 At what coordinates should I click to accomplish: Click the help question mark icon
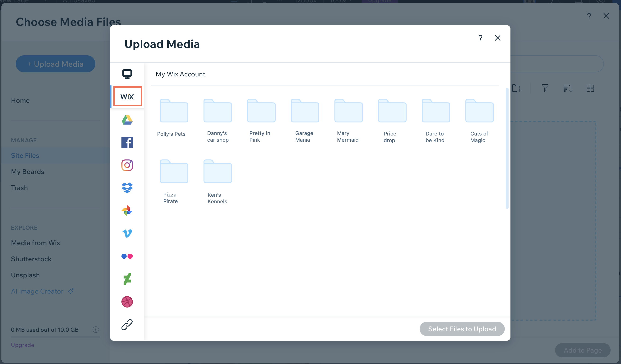[480, 38]
